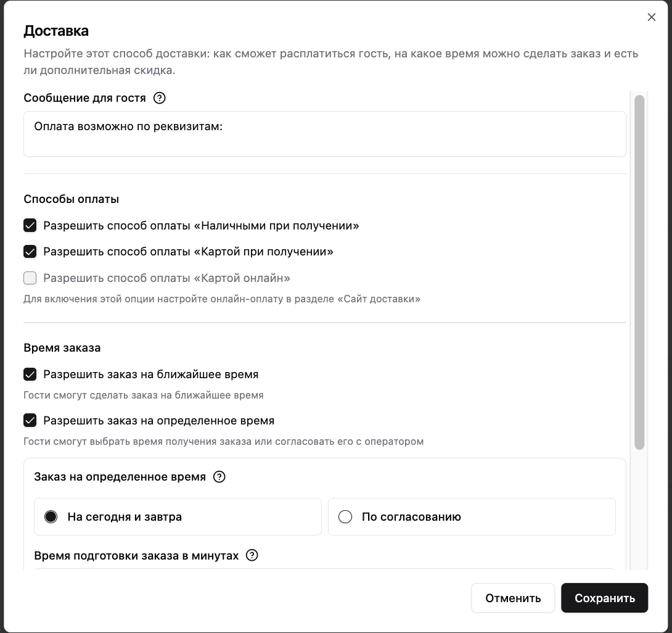This screenshot has height=633, width=672.
Task: Open help icon for Время подготовки заказа
Action: click(x=252, y=555)
